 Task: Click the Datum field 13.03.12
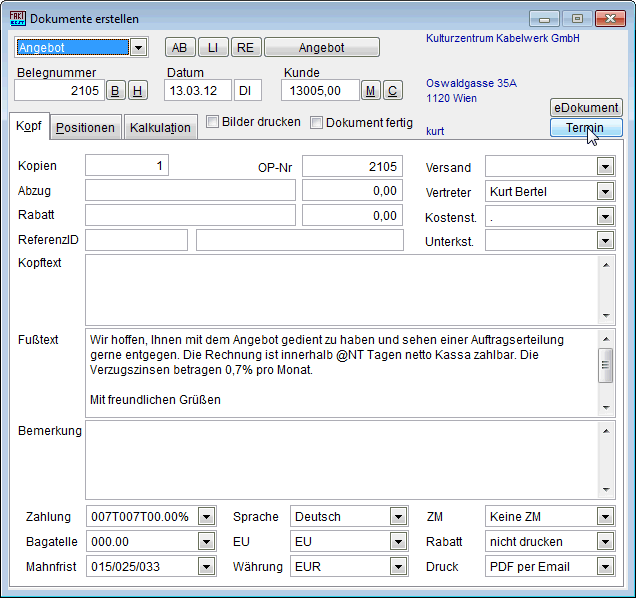point(198,90)
